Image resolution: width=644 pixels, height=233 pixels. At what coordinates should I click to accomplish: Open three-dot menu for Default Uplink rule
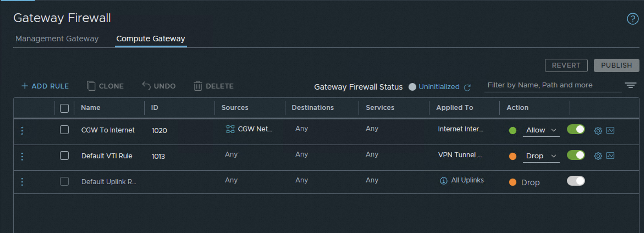pos(22,182)
